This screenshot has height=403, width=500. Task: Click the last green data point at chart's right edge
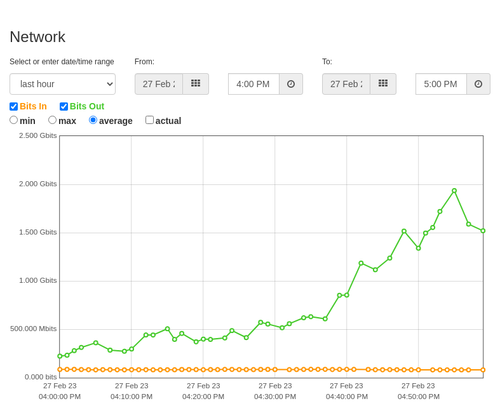click(483, 231)
